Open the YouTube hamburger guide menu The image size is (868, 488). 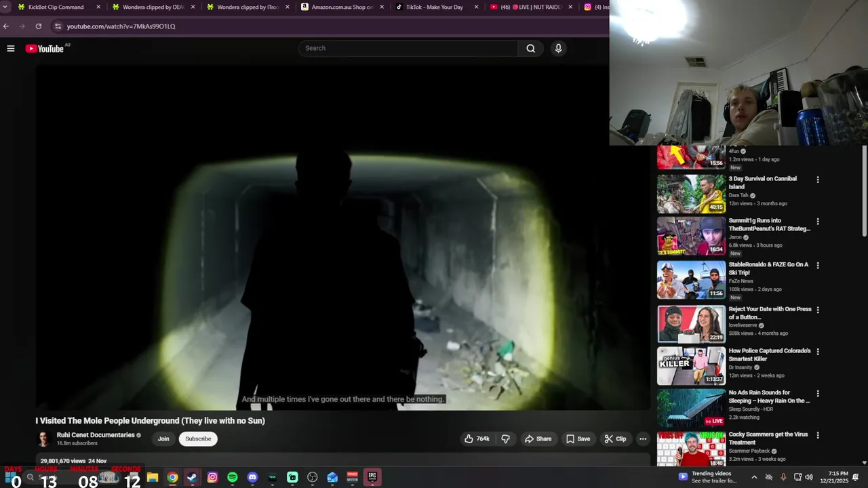[11, 48]
